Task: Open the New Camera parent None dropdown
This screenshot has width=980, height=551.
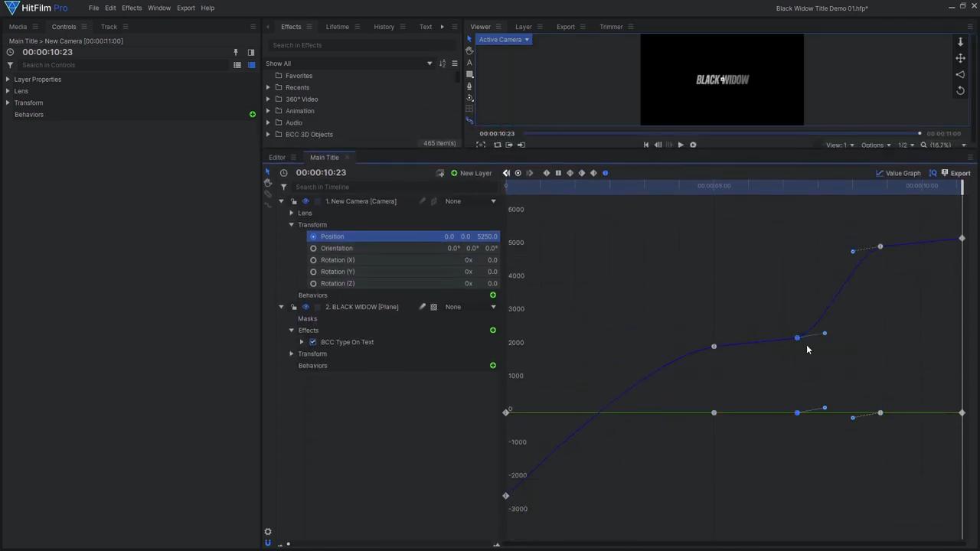Action: [470, 201]
